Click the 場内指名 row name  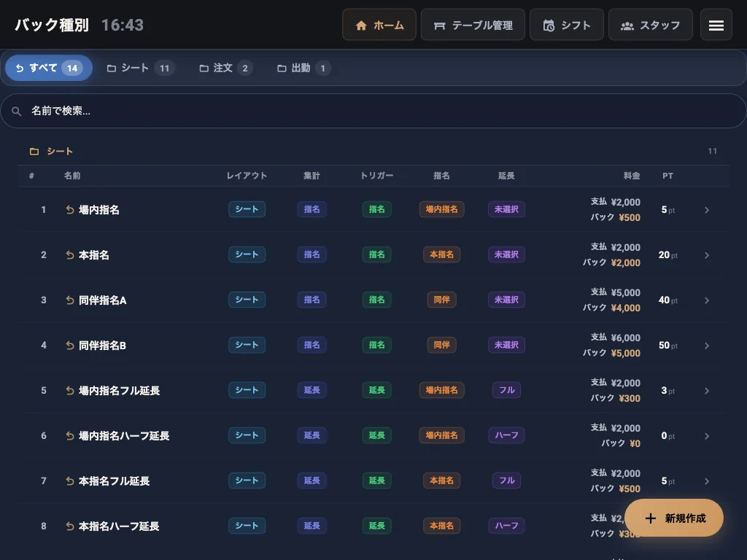click(x=99, y=209)
